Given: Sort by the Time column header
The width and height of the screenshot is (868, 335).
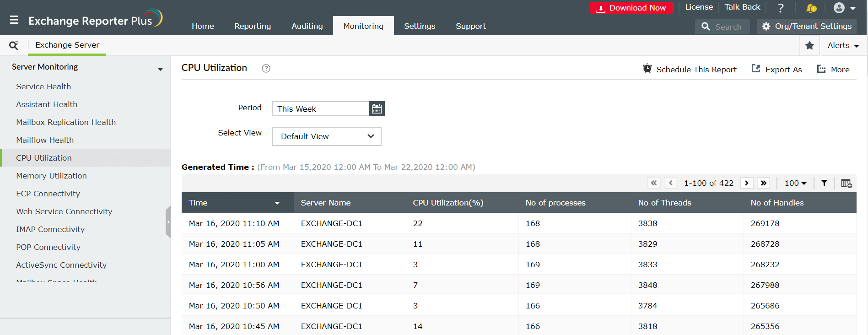Looking at the screenshot, I should [237, 203].
